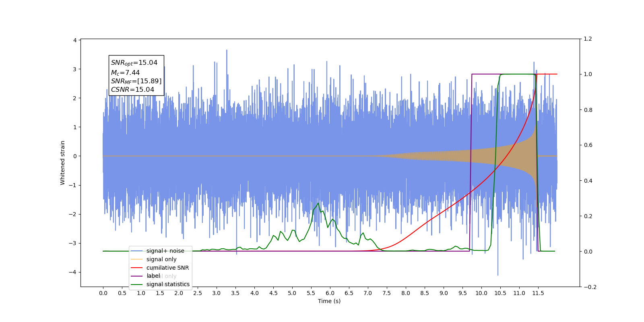Click the 5.0 tick on time axis
This screenshot has width=644, height=322.
click(x=292, y=293)
